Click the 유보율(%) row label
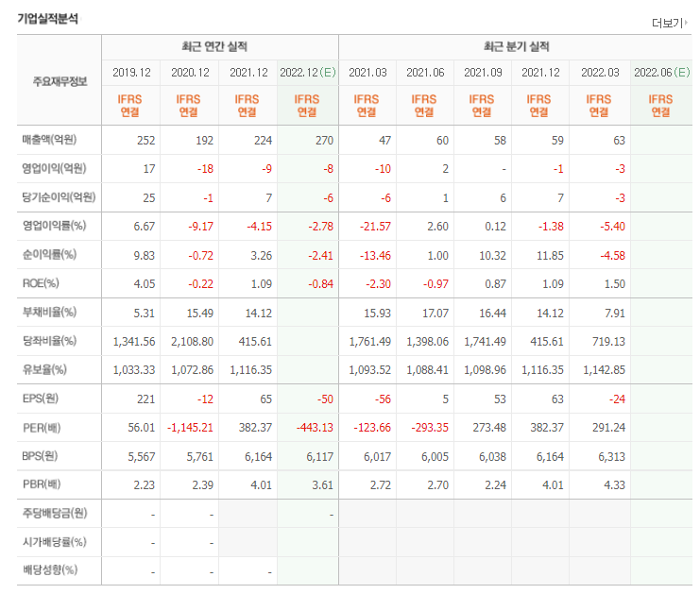Viewport: 700px width, 594px height. click(44, 369)
